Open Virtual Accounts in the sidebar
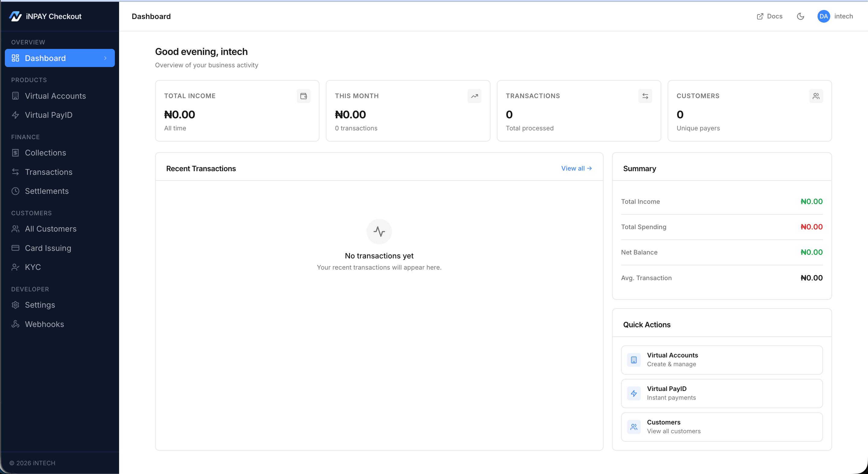 tap(55, 96)
